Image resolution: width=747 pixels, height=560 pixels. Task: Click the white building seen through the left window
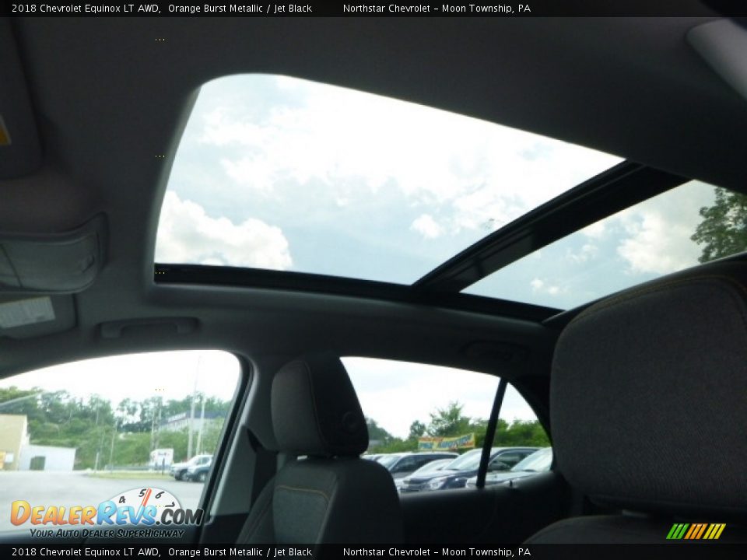pos(47,457)
